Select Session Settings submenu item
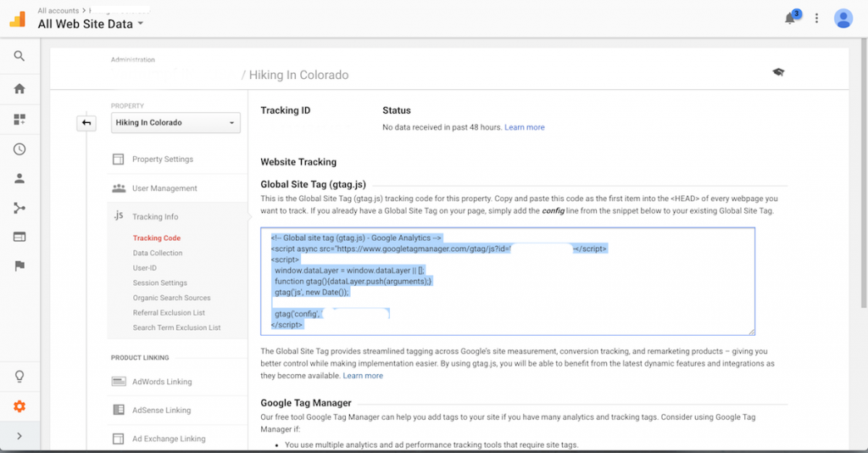Image resolution: width=868 pixels, height=453 pixels. pyautogui.click(x=160, y=283)
